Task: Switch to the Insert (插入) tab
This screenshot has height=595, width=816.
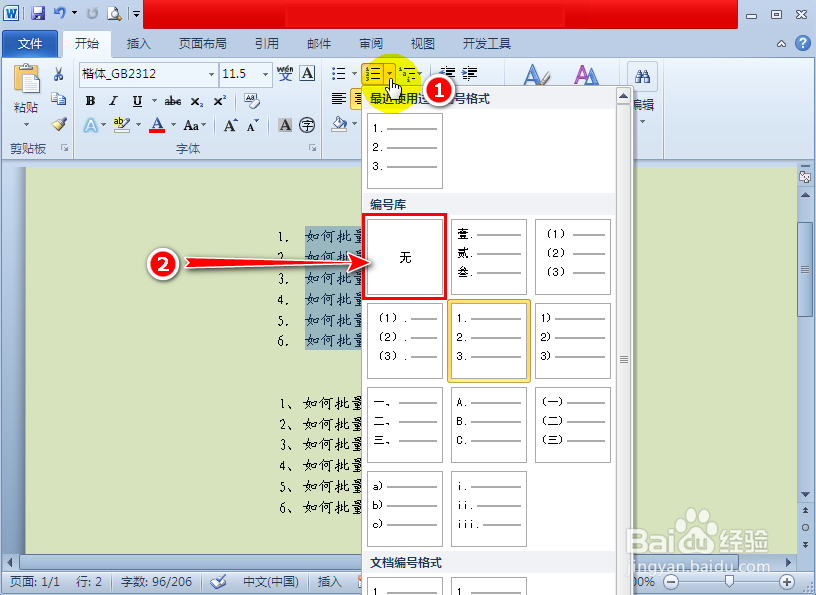Action: (x=138, y=44)
